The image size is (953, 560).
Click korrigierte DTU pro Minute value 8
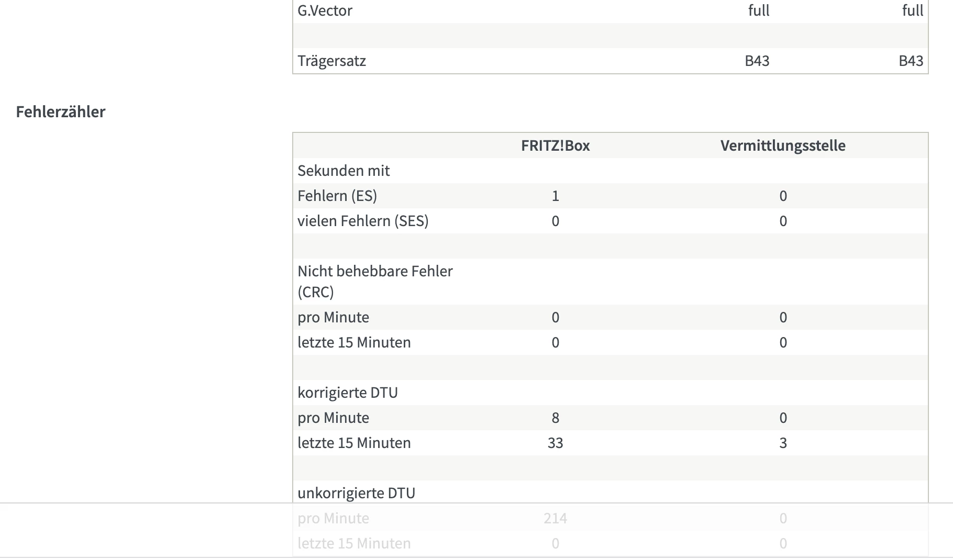point(555,418)
